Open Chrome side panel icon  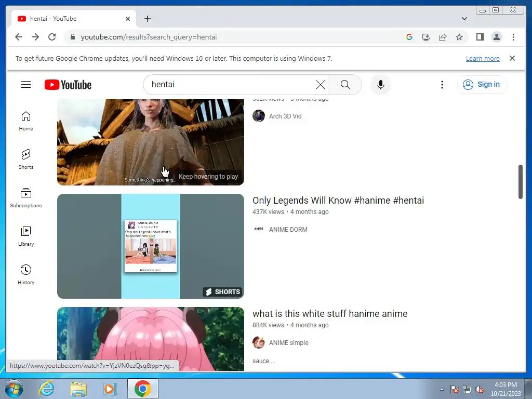tap(480, 37)
